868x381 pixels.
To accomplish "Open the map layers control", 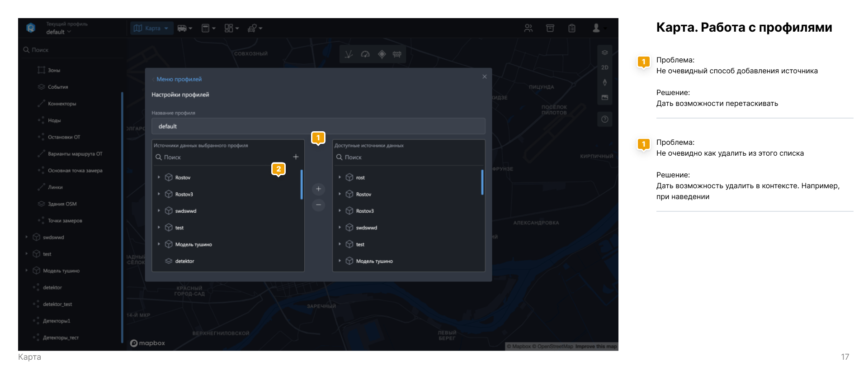I will (x=605, y=52).
